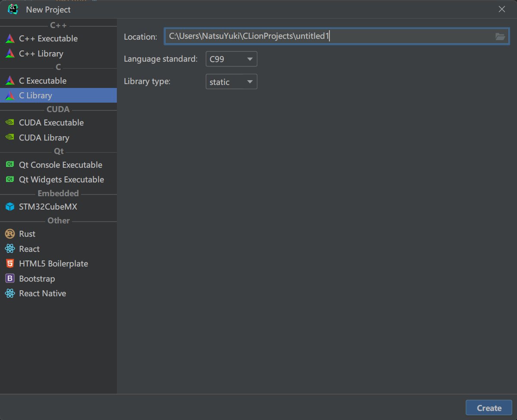
Task: Select C Executable project type
Action: tap(42, 81)
